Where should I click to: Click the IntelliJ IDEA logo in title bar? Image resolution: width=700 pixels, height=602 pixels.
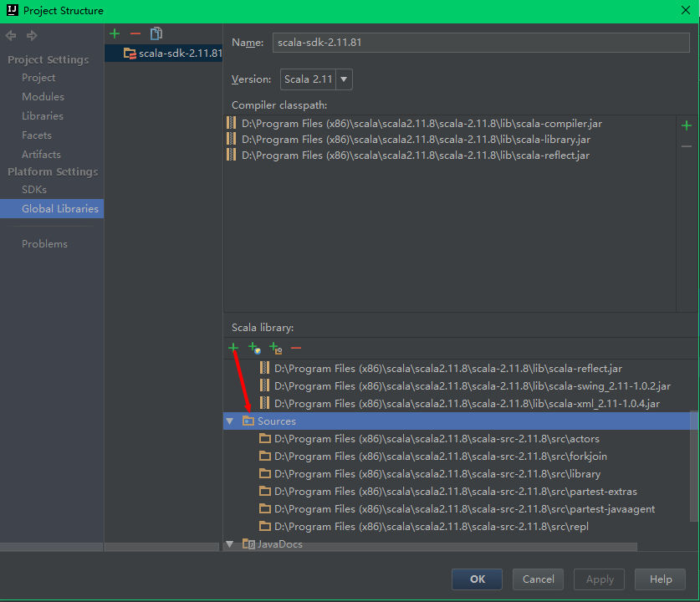[13, 10]
